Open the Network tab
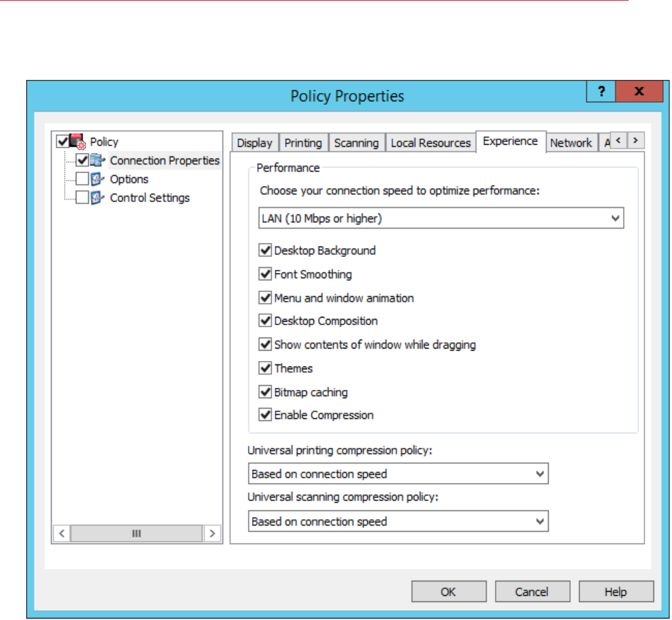 (571, 143)
